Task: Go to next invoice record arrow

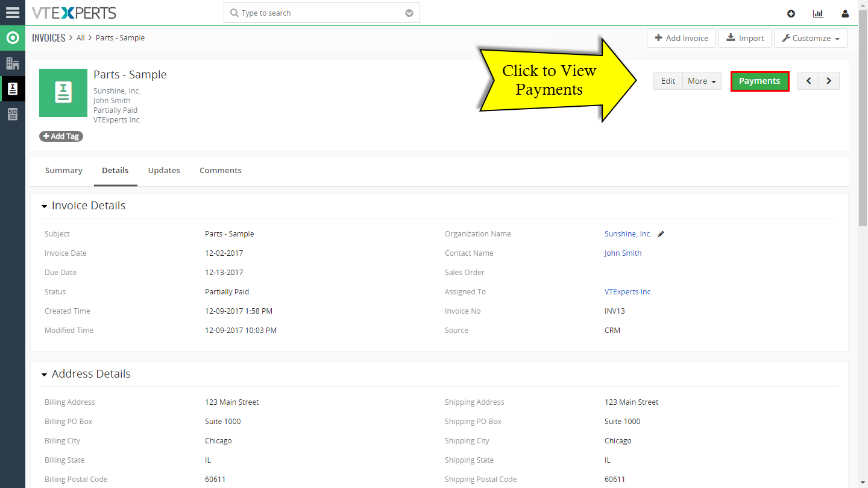Action: tap(829, 81)
